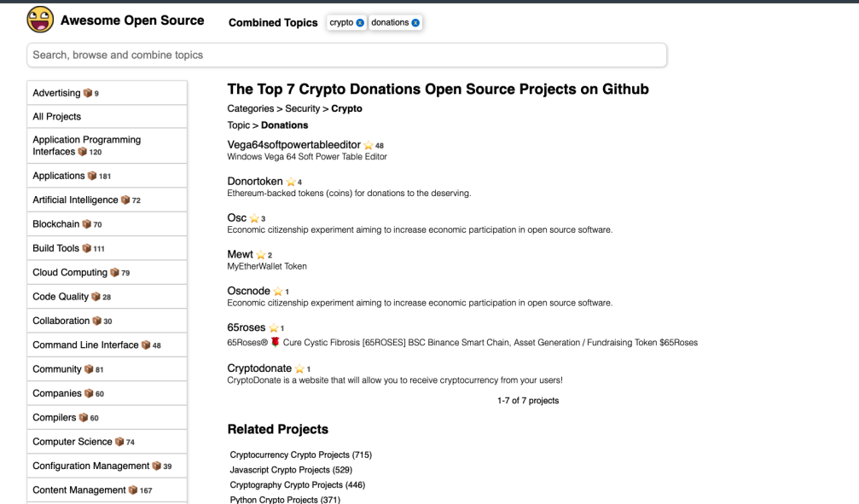The width and height of the screenshot is (859, 504).
Task: Click the Awesome Open Source smiley logo
Action: [x=40, y=20]
